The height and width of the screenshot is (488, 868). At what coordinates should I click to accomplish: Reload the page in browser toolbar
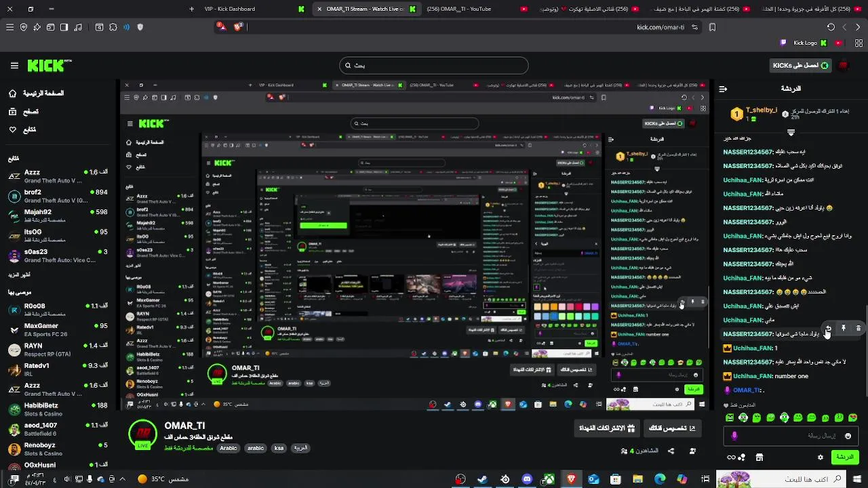point(831,27)
